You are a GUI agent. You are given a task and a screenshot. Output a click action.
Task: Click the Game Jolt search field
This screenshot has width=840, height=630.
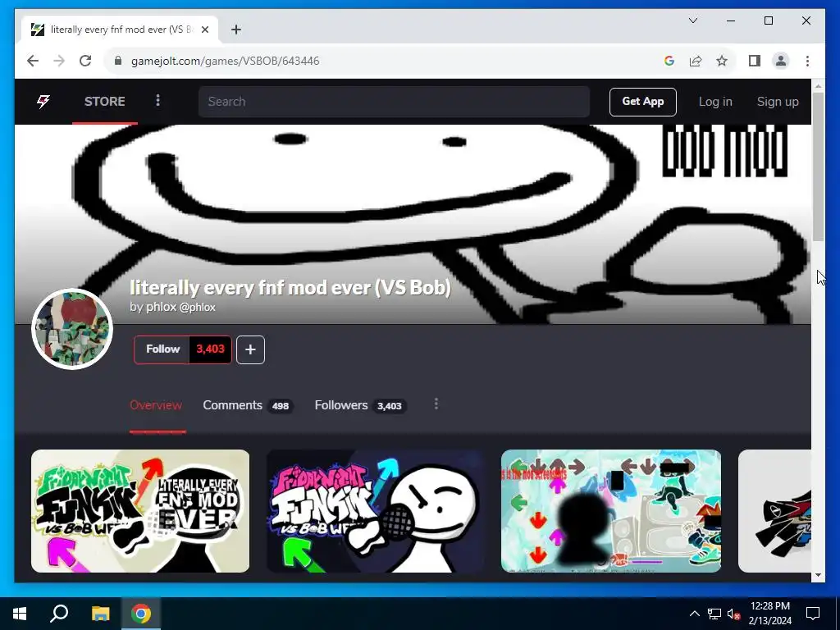click(394, 101)
